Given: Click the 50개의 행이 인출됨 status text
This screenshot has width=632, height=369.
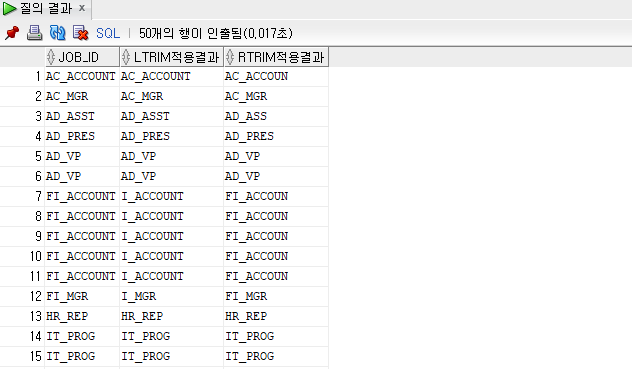Looking at the screenshot, I should tap(216, 33).
